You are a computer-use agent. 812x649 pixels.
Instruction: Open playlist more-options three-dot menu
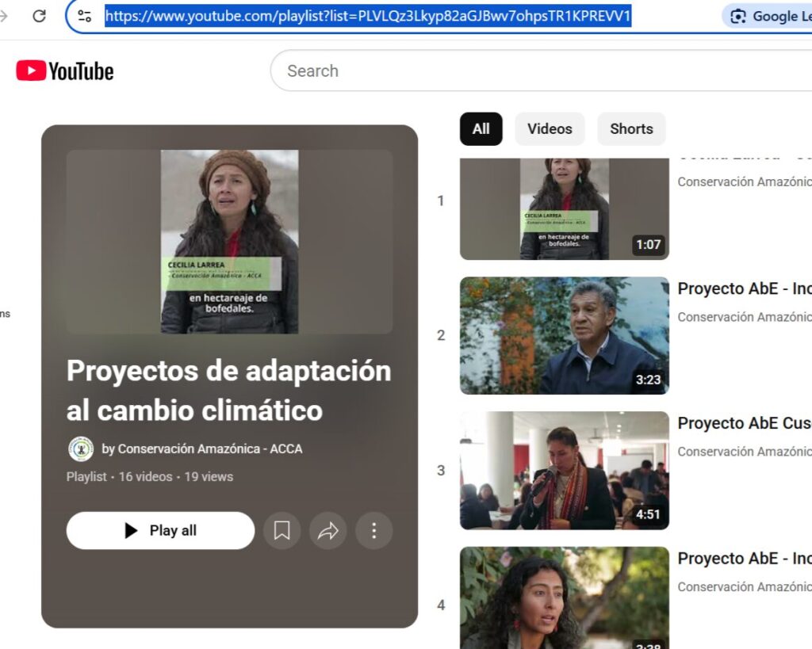tap(374, 530)
